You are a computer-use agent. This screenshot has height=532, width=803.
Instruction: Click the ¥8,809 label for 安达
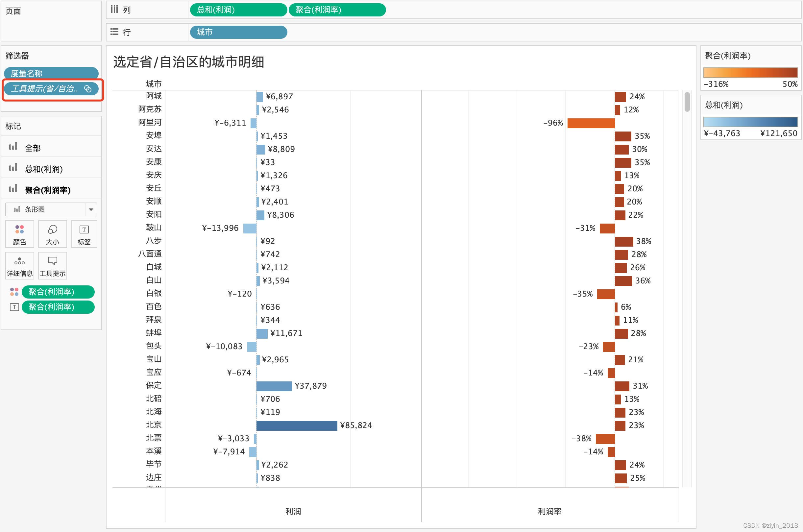click(281, 149)
